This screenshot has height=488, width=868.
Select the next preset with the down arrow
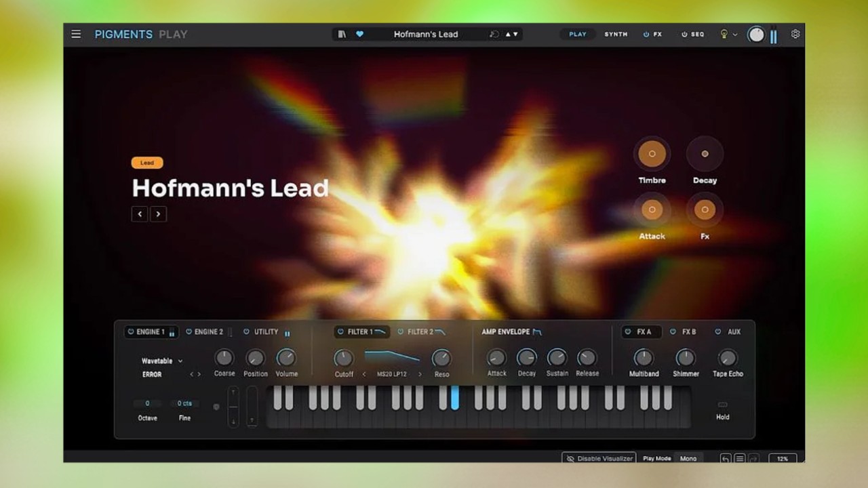515,34
